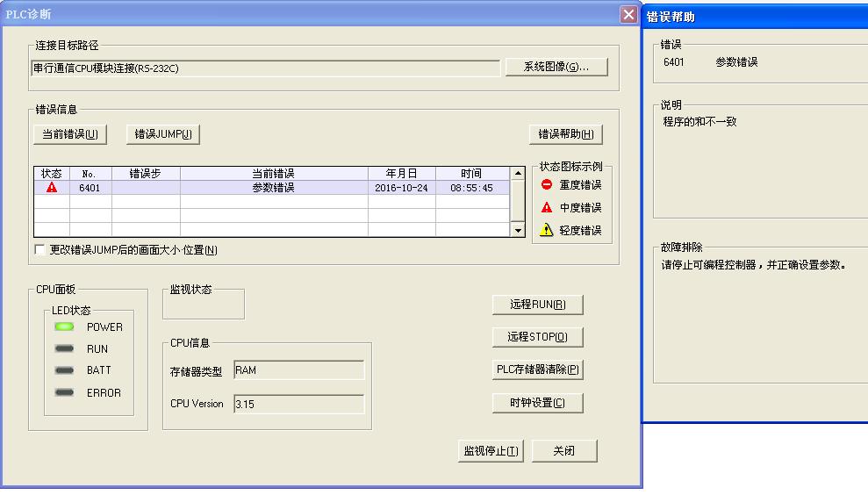Click the 重度错误 red circle legend icon
Screen dimensions: 868x495
click(547, 185)
